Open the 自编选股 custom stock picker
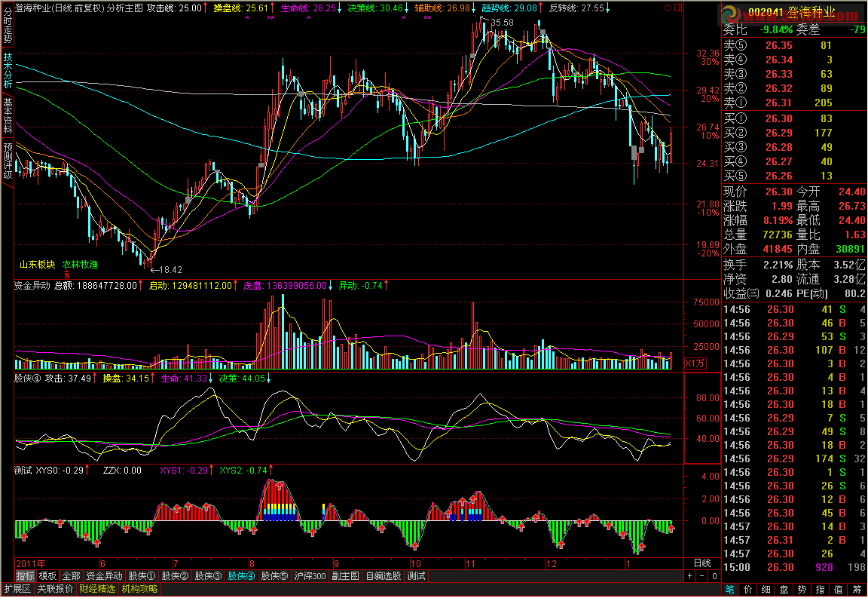The image size is (868, 598). click(384, 576)
